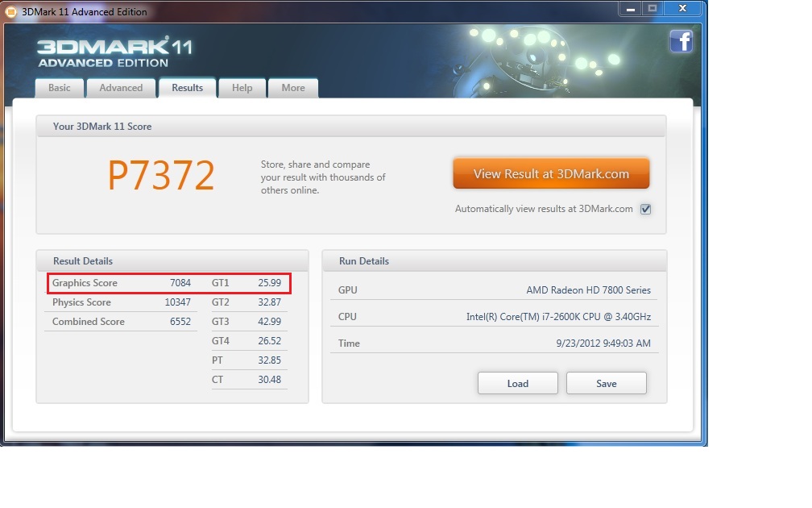The image size is (812, 508).
Task: Uncheck Automatically view results at 3DMark.com
Action: click(645, 209)
